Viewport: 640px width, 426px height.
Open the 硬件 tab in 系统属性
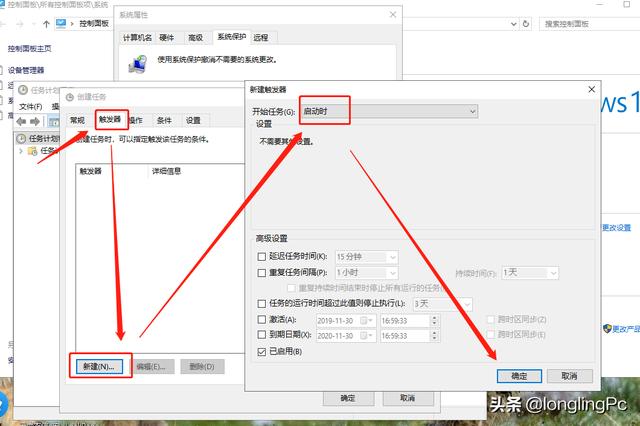coord(167,38)
